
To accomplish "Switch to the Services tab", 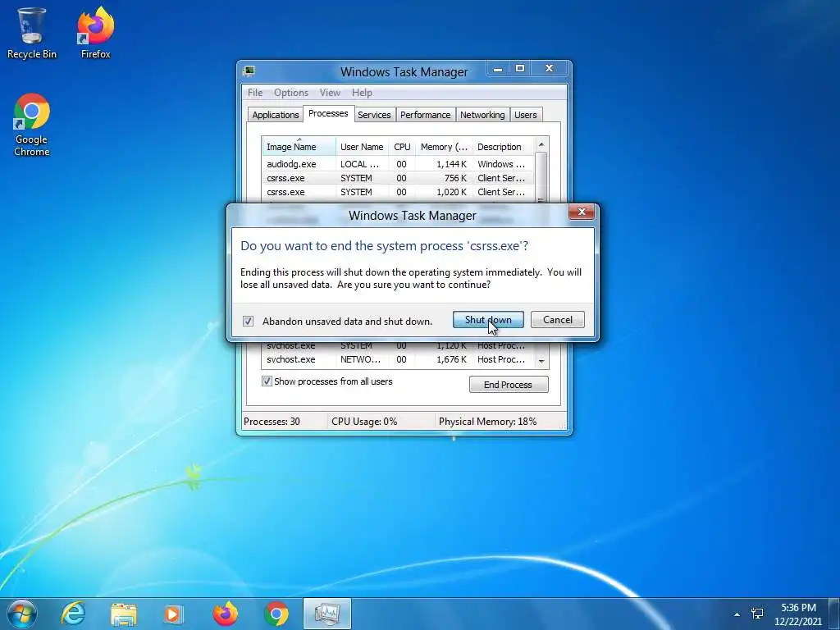I will pyautogui.click(x=374, y=115).
